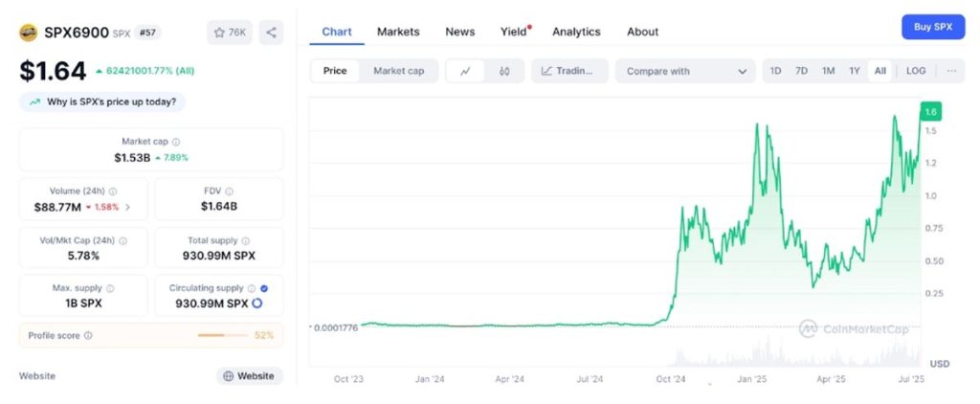Open the Markets tab

coord(398,32)
